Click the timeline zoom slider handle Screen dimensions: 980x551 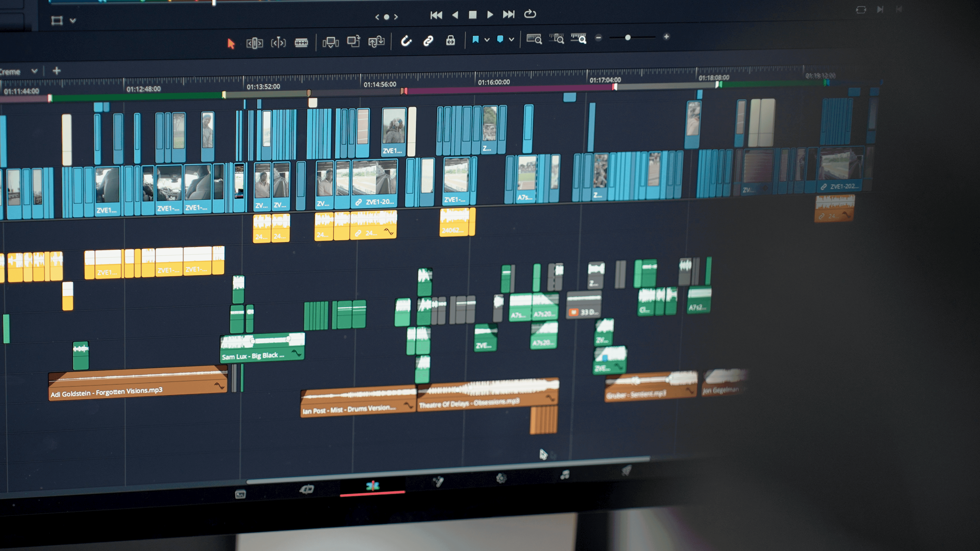click(x=628, y=37)
